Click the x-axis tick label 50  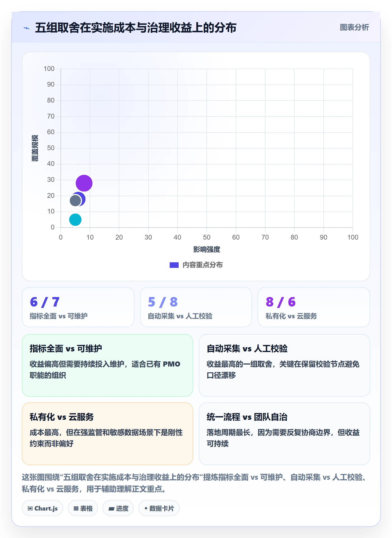[x=207, y=237]
